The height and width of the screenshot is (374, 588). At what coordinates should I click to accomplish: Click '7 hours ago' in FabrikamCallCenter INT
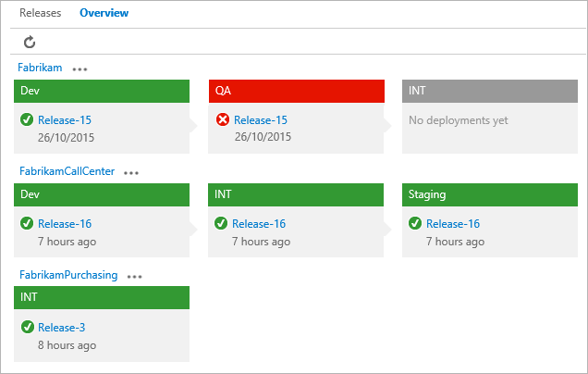(262, 242)
